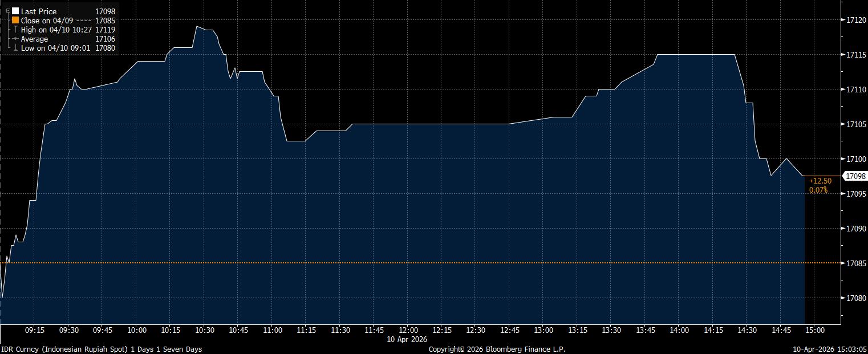Click the 10 Apr 2026 date label
This screenshot has height=354, width=868.
pyautogui.click(x=408, y=340)
